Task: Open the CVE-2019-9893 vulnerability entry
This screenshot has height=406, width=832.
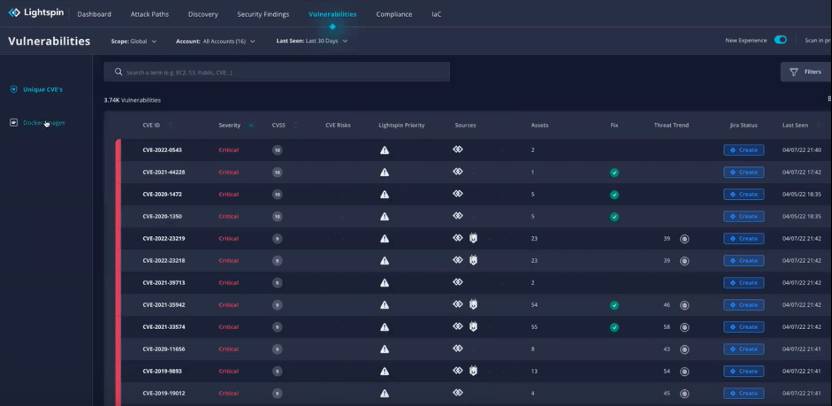Action: click(x=162, y=371)
